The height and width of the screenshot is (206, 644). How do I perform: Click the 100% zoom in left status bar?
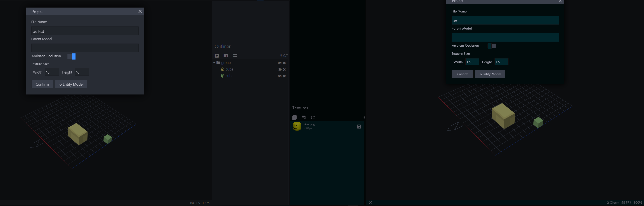point(206,203)
